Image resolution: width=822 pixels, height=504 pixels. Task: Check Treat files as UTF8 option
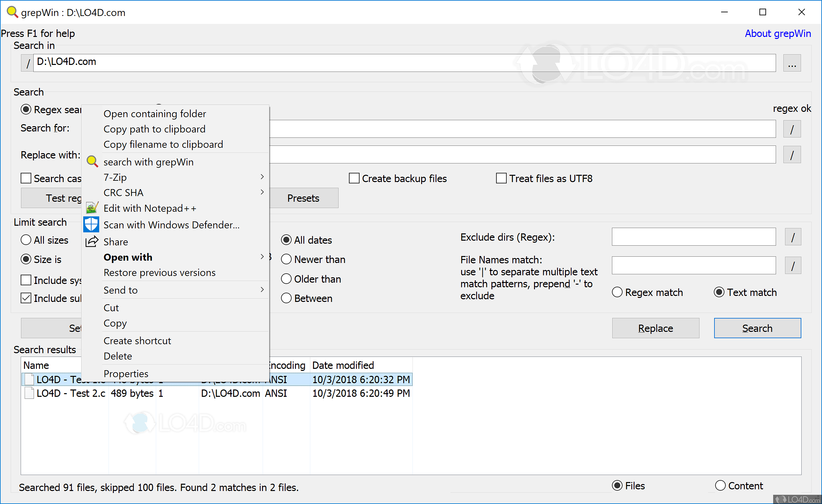tap(501, 178)
